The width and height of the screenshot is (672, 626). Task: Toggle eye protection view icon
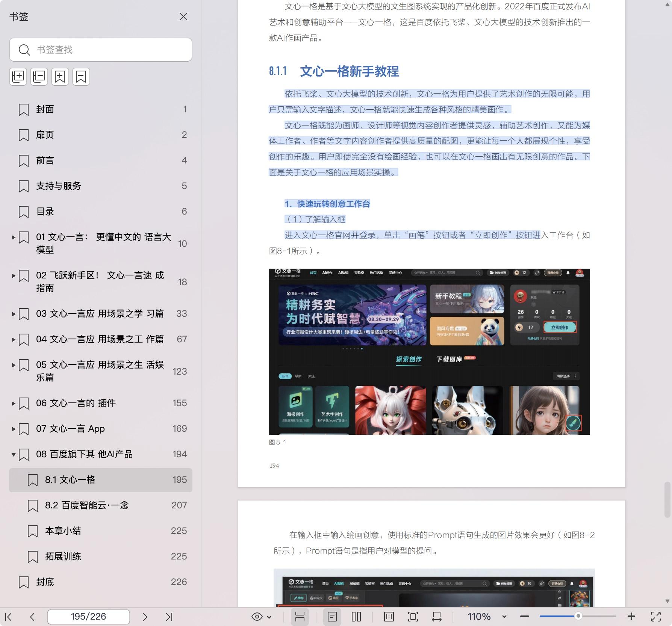pyautogui.click(x=257, y=617)
